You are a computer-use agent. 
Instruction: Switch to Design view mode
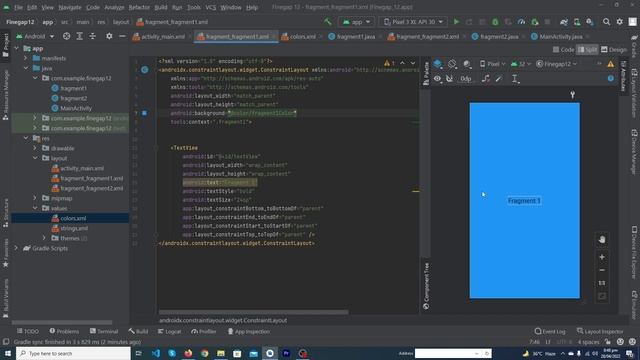coord(614,49)
